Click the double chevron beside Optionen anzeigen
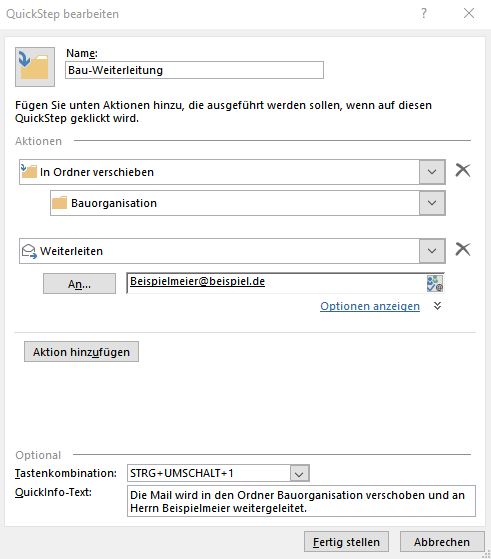Image resolution: width=491 pixels, height=559 pixels. tap(438, 306)
